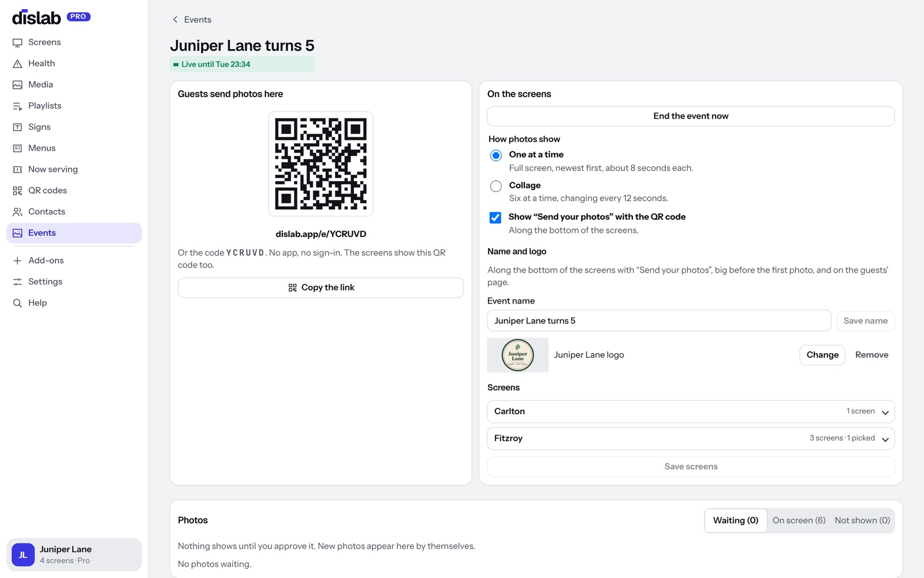
Task: Switch to the Waiting (0) tab
Action: pyautogui.click(x=736, y=521)
